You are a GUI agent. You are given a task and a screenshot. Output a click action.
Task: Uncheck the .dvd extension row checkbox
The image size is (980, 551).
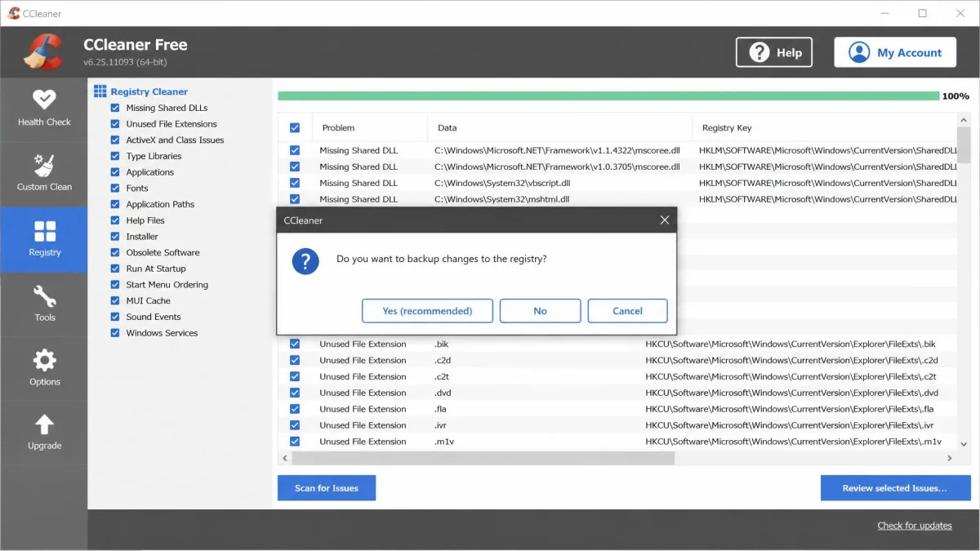pos(295,393)
